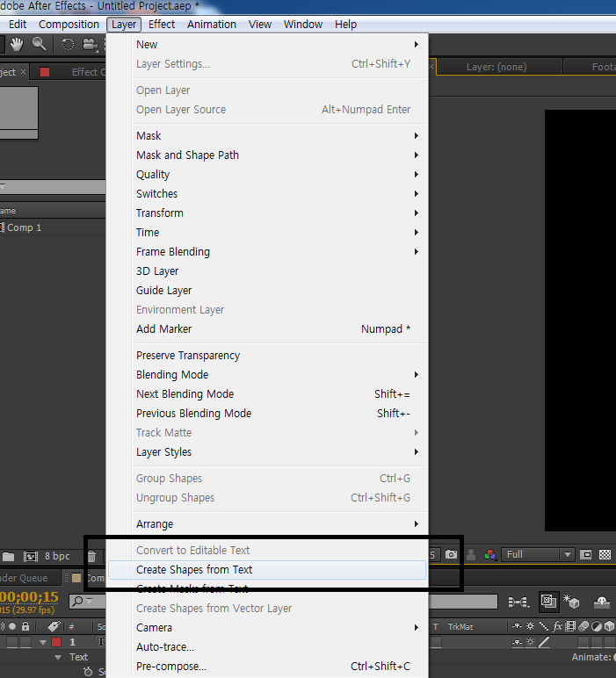The height and width of the screenshot is (678, 616).
Task: Click layer 1 red label color swatch
Action: [56, 642]
